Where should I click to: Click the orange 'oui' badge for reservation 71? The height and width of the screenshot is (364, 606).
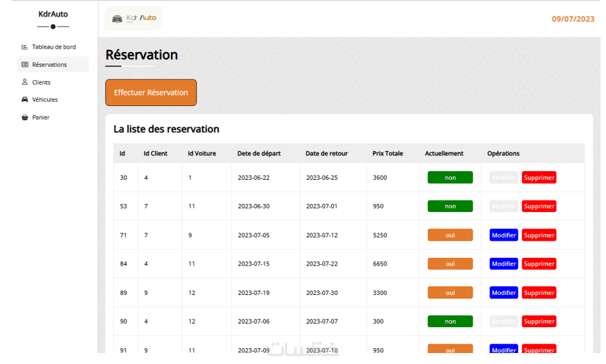[x=450, y=235]
